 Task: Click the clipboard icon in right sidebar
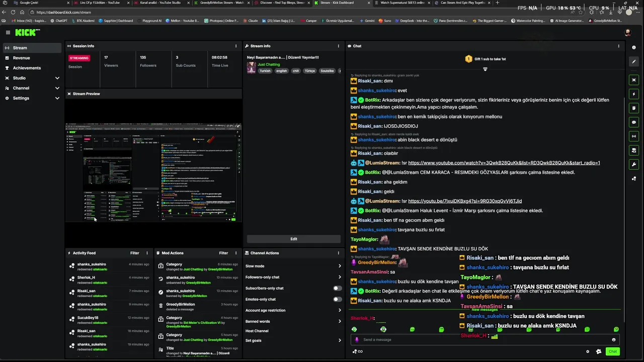[x=634, y=108]
